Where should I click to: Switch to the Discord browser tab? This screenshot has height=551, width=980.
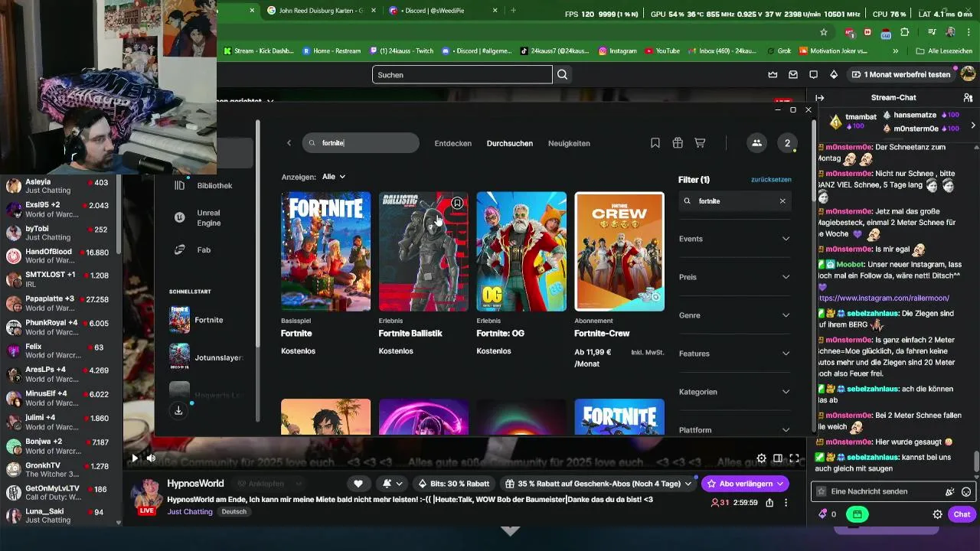(444, 11)
